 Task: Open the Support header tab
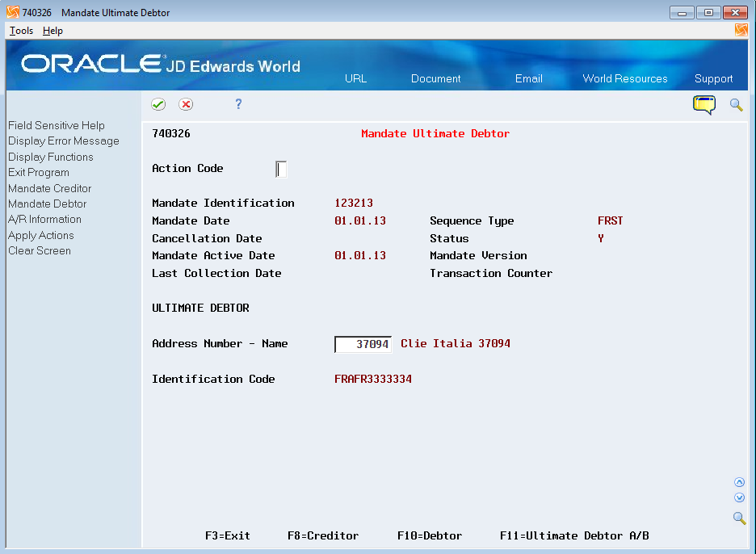point(713,78)
